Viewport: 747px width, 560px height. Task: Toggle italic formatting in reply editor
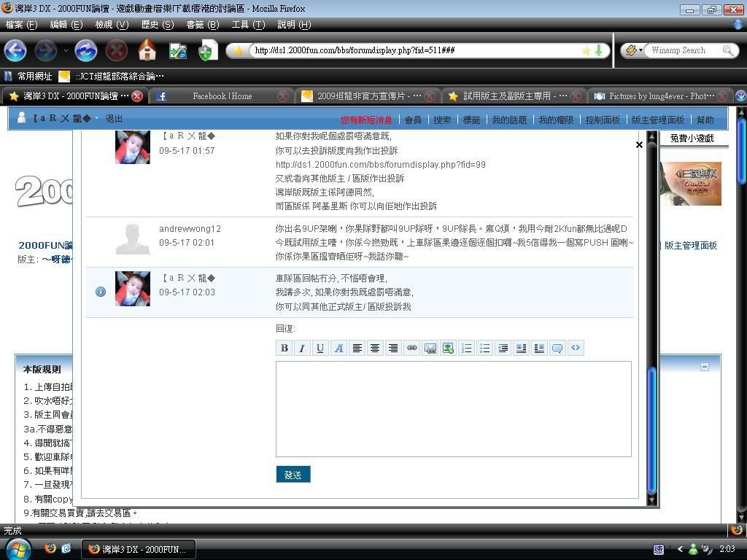tap(302, 349)
